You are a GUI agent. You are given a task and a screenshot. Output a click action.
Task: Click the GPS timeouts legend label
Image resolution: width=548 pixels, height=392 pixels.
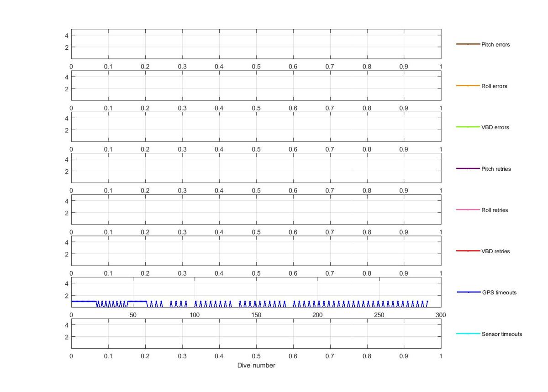(x=499, y=293)
